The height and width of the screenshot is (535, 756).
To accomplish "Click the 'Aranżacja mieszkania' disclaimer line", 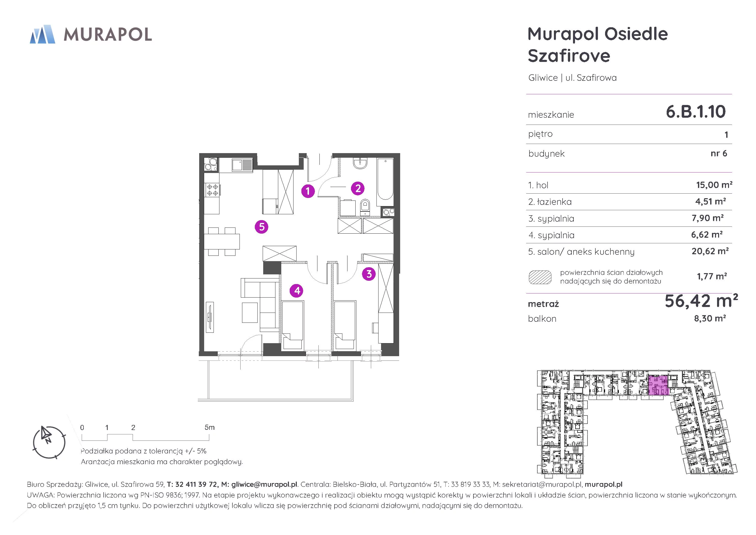I will coord(162,462).
